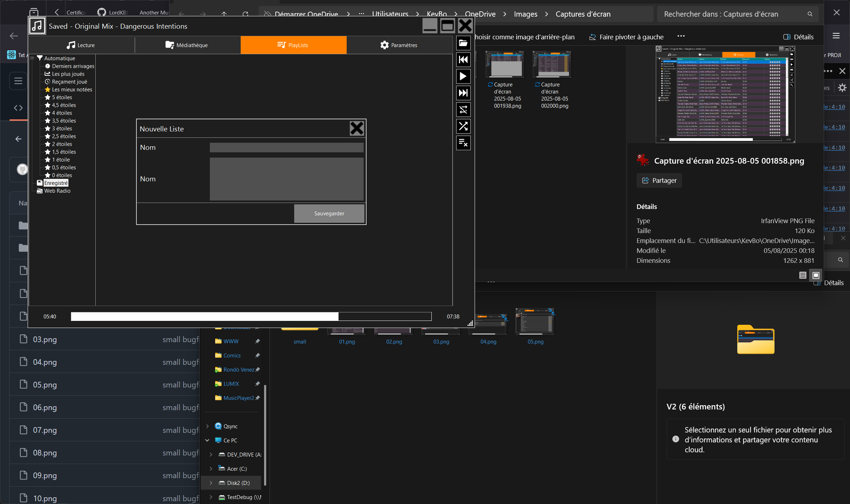Viewport: 850px width, 504px height.
Task: Toggle shuffle playback icon
Action: pyautogui.click(x=463, y=126)
